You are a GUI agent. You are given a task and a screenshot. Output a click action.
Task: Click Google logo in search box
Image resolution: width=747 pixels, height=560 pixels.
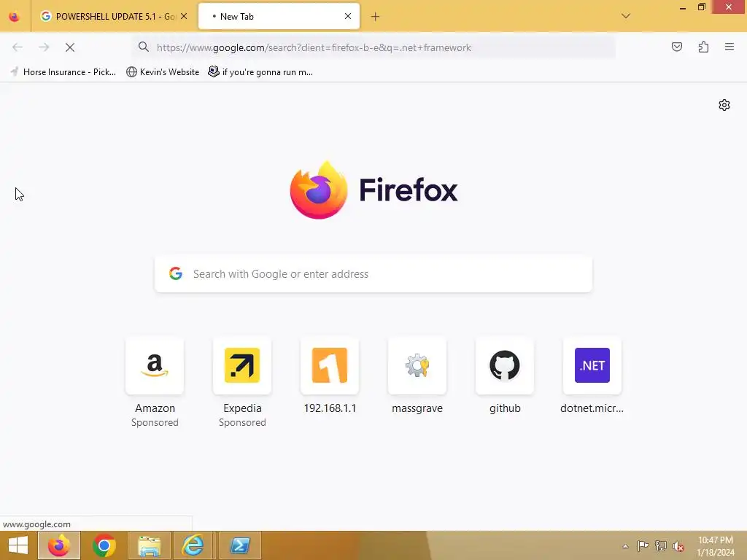[176, 273]
